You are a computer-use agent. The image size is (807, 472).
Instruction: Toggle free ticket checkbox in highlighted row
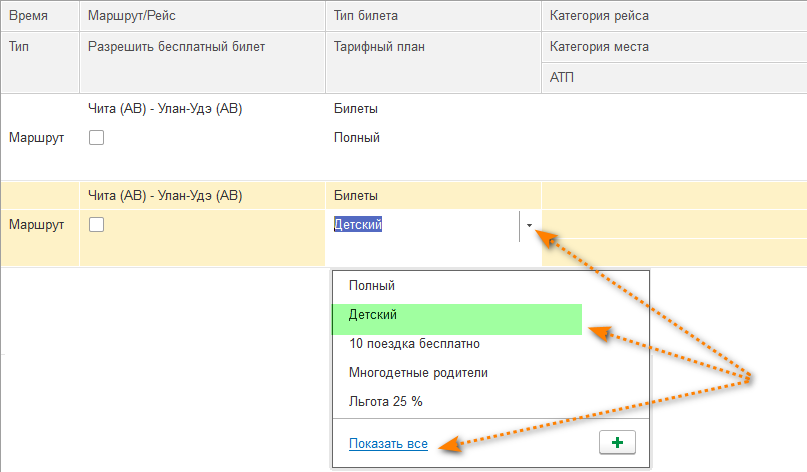tap(97, 225)
